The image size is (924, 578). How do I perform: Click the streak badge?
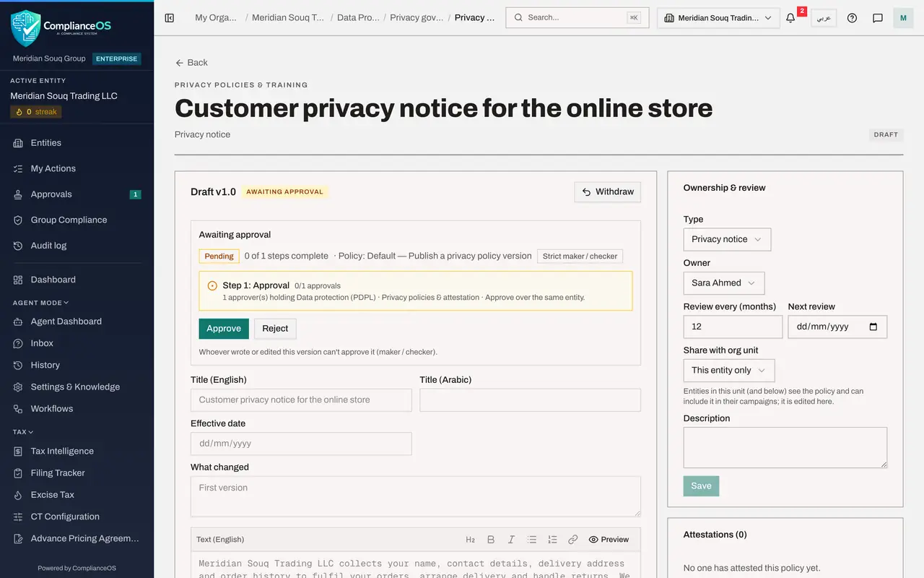pyautogui.click(x=36, y=112)
